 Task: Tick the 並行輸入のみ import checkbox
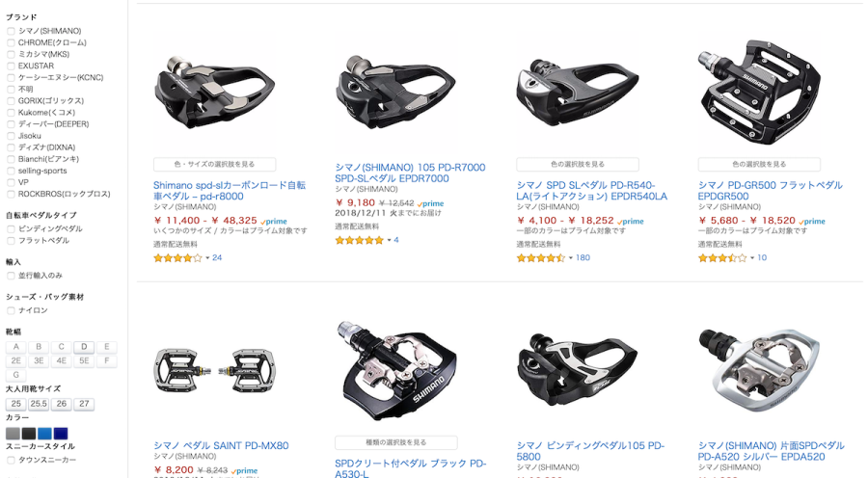point(11,276)
